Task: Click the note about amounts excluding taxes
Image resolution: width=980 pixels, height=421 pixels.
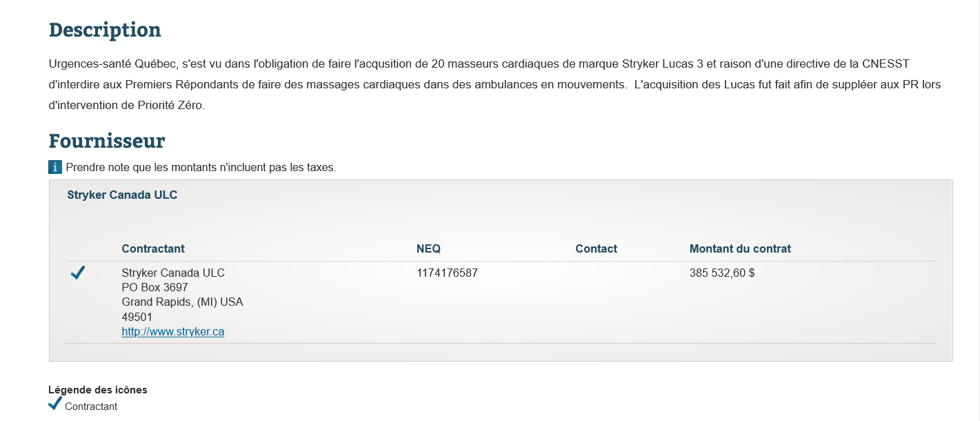Action: click(x=201, y=168)
